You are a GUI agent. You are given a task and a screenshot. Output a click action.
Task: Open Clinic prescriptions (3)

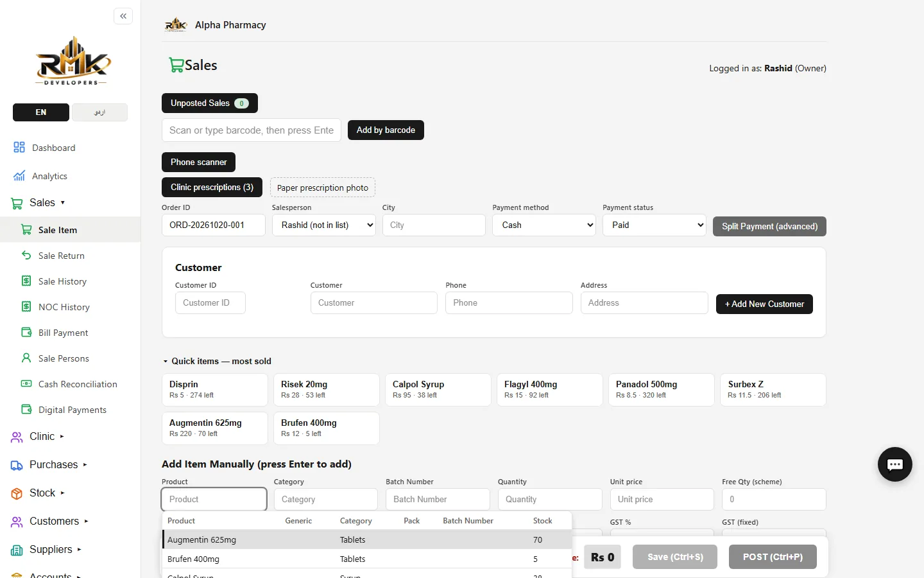tap(212, 188)
